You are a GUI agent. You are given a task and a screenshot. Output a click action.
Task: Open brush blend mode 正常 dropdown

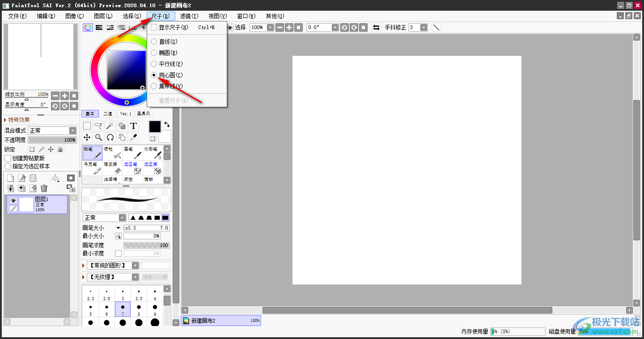[x=105, y=218]
